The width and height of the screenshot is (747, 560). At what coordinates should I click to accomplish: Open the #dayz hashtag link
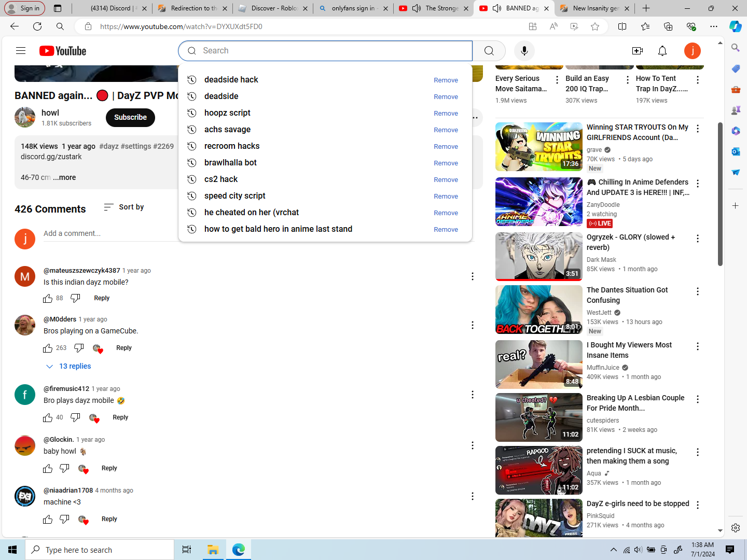109,146
